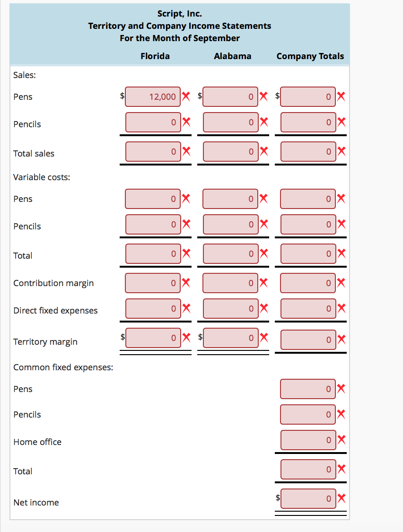Click the red X beside Florida Pens sales
Image resolution: width=403 pixels, height=532 pixels.
(186, 96)
